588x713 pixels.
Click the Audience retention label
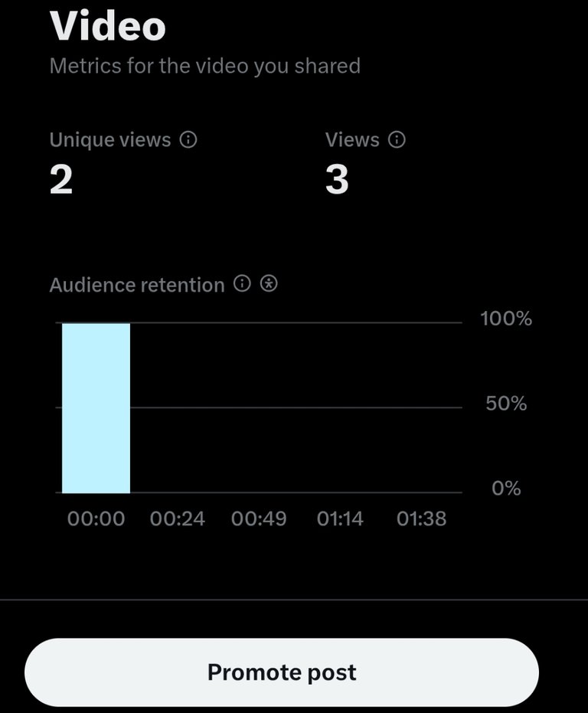pyautogui.click(x=137, y=285)
